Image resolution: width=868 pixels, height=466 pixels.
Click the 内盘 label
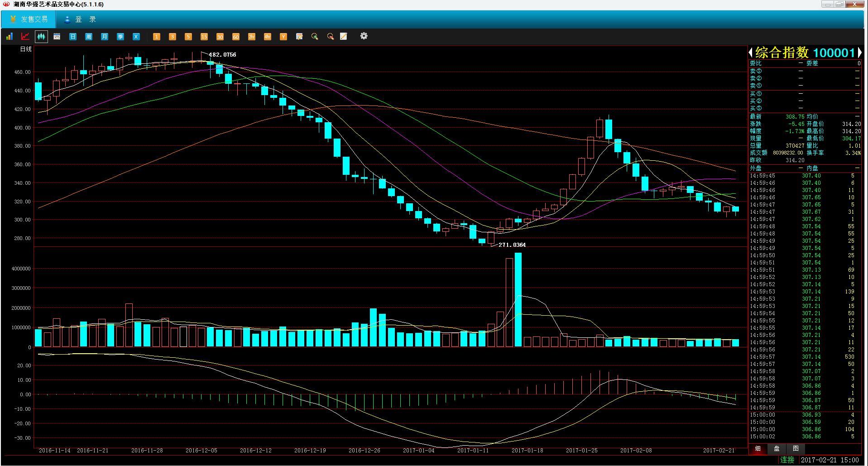click(x=812, y=168)
